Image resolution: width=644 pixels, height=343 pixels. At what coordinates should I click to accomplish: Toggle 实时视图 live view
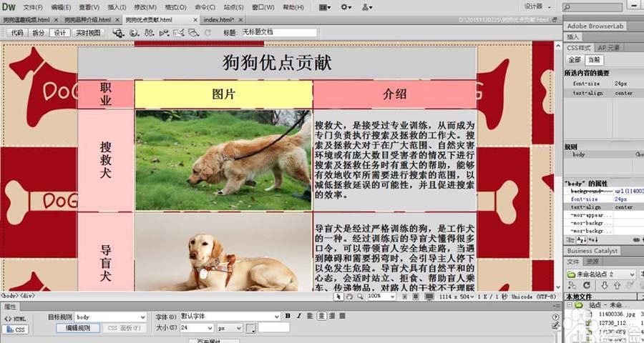(88, 33)
